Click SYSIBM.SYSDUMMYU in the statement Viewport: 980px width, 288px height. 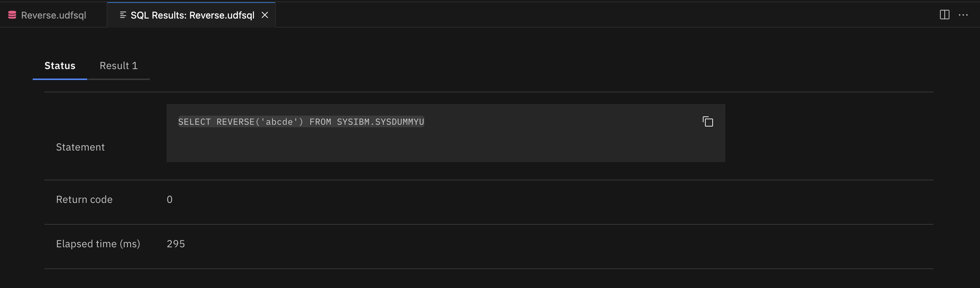381,122
